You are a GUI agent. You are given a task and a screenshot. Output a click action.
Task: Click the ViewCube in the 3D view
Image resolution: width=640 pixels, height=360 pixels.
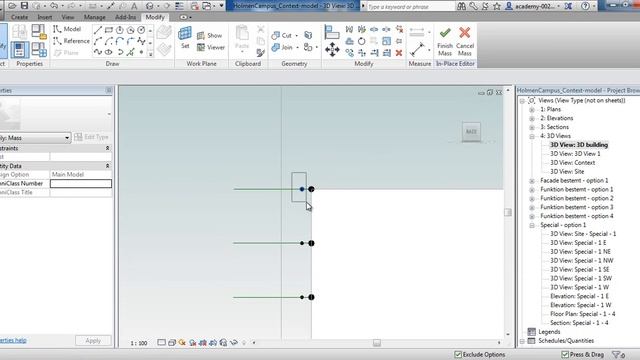(x=471, y=132)
